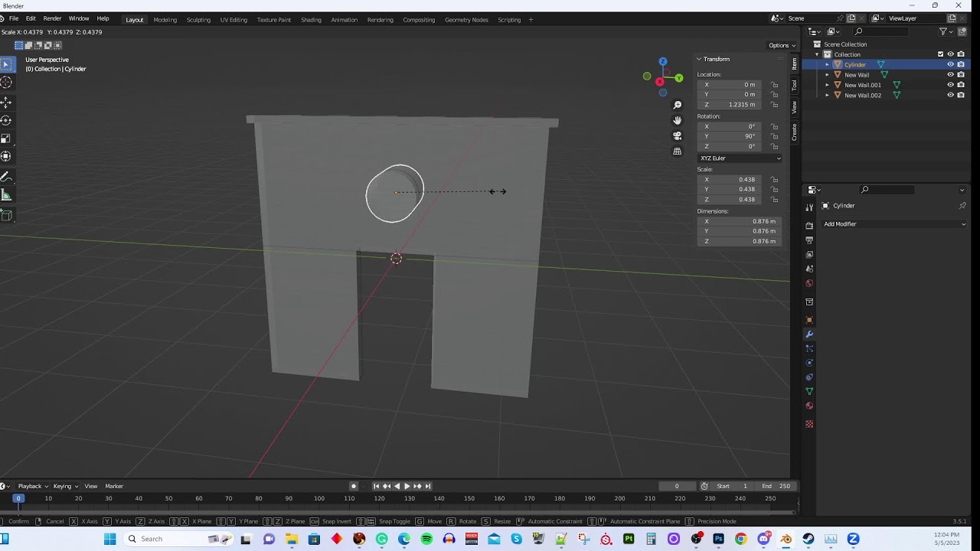Open Material properties tab icon

pos(809,406)
